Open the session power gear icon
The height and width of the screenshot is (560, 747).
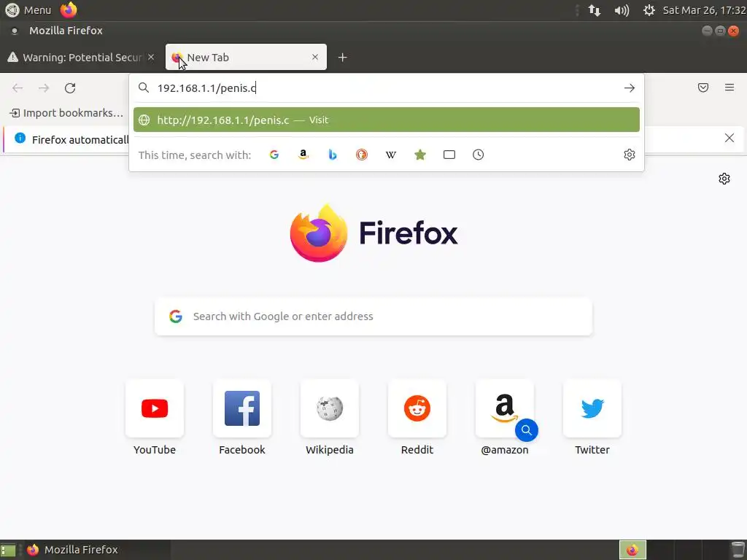pos(649,10)
